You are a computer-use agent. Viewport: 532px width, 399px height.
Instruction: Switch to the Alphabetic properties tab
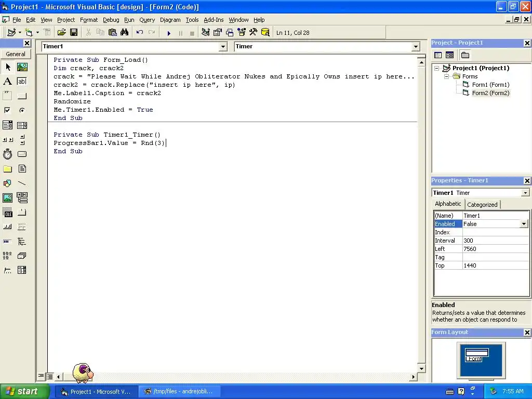coord(448,204)
